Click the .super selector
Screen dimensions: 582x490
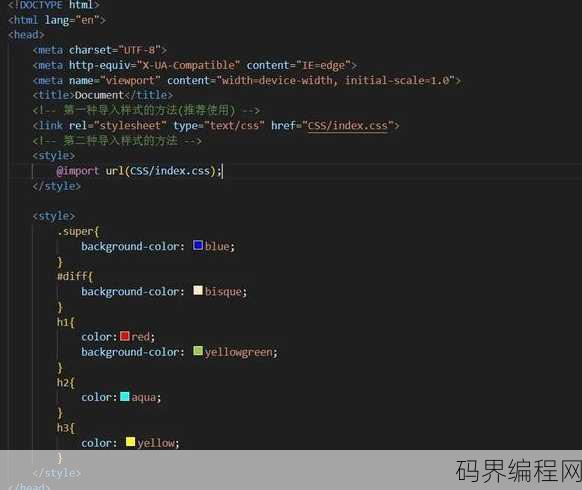tap(75, 232)
